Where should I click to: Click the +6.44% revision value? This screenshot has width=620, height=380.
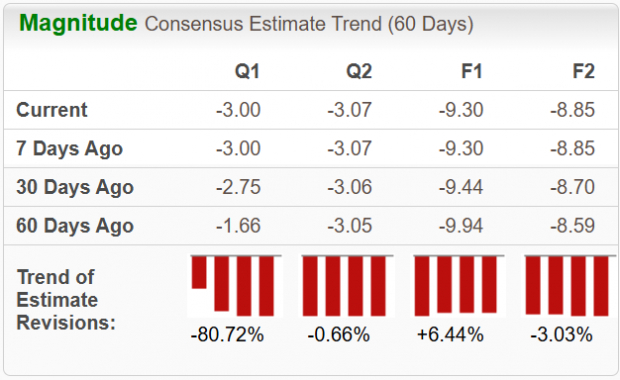(450, 335)
